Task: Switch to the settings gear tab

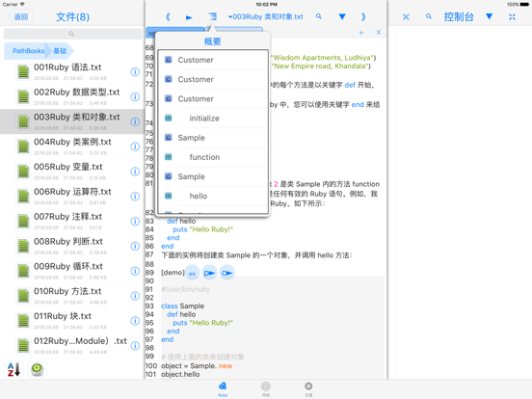Action: [308, 389]
